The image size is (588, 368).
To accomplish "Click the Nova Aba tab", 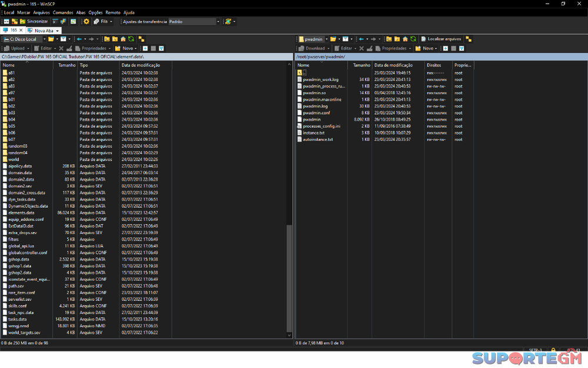I will (x=44, y=31).
